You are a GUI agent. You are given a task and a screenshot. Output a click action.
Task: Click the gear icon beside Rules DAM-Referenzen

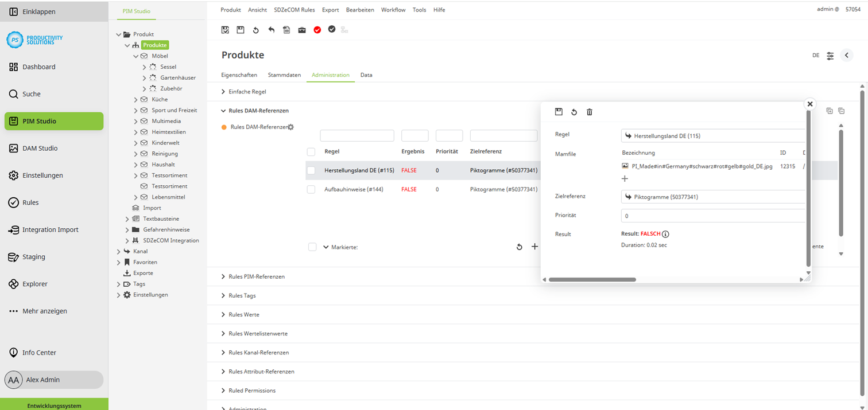pos(290,127)
